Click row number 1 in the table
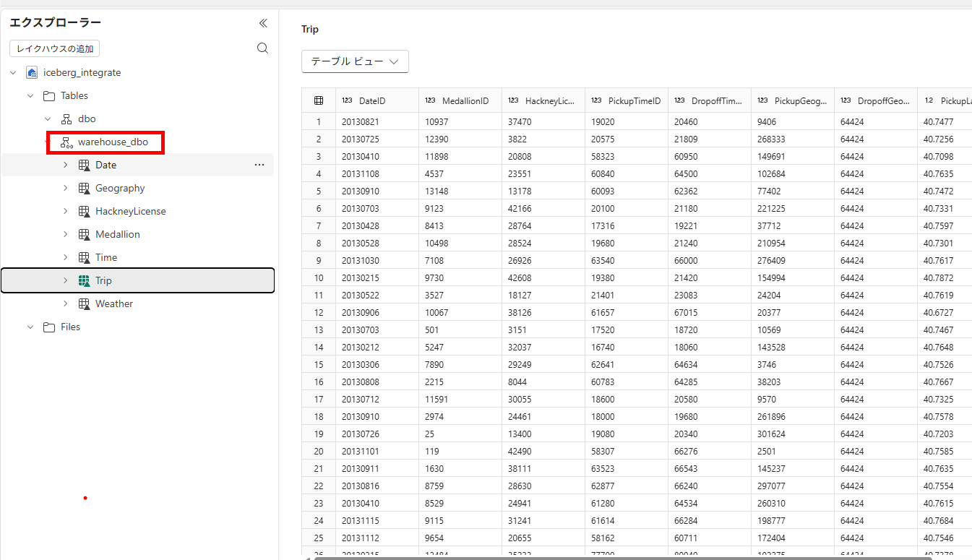Screen dimensions: 972x560 click(x=319, y=121)
